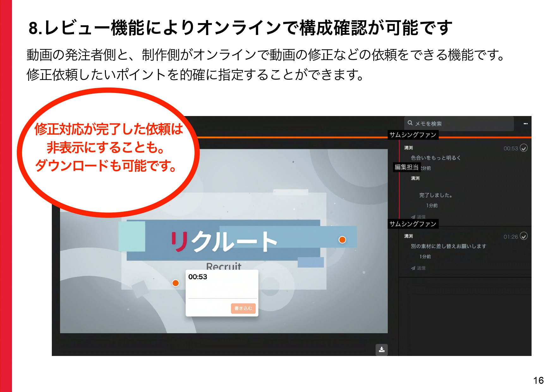The width and height of the screenshot is (554, 392).
Task: Select the orange comment marker near the リクルート title
Action: coord(342,240)
